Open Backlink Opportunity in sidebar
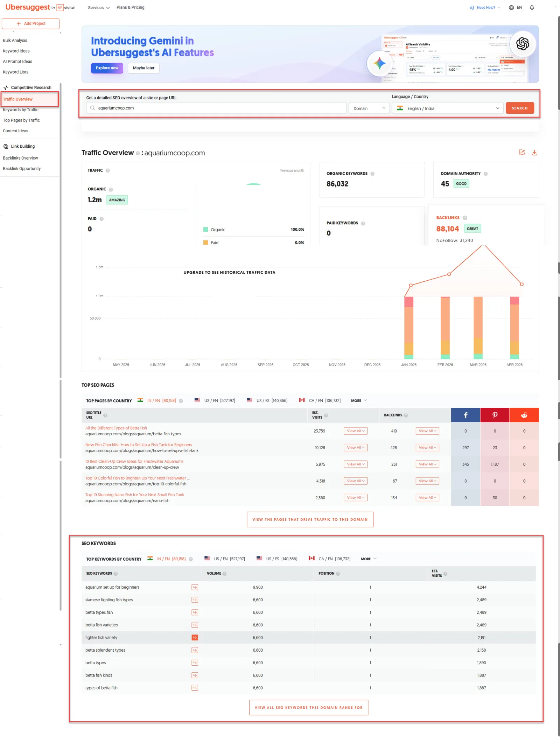The width and height of the screenshot is (560, 737). click(22, 169)
